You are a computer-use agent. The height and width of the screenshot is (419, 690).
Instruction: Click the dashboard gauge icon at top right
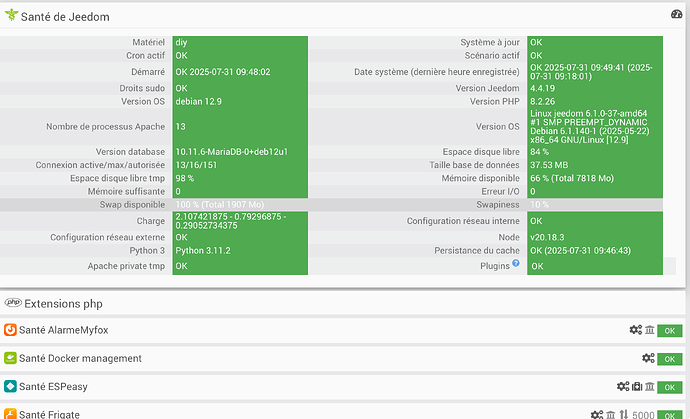click(x=676, y=14)
